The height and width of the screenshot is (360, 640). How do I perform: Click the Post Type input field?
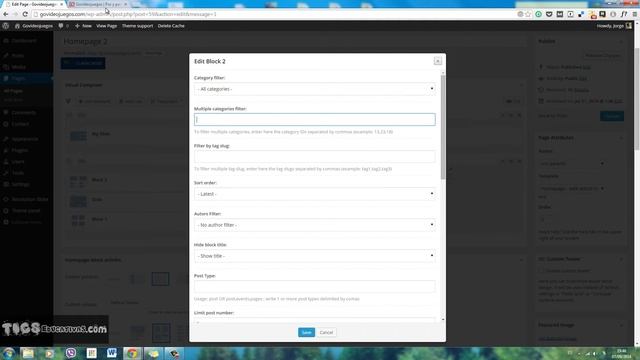click(x=315, y=287)
